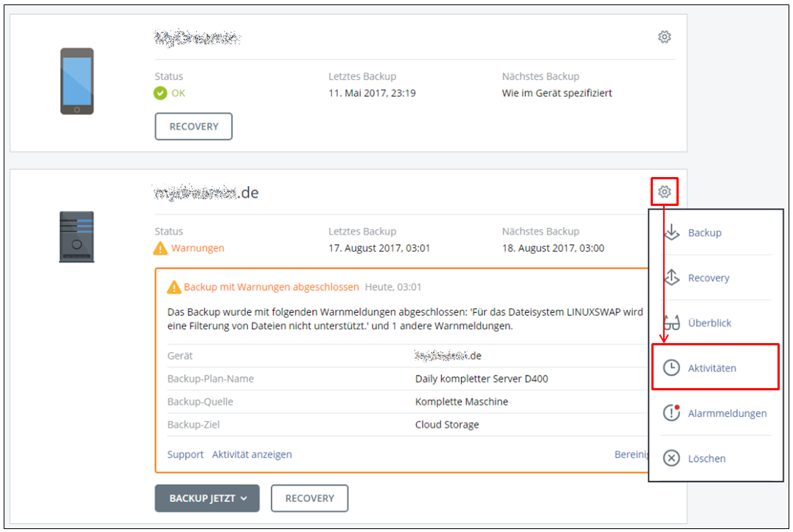The width and height of the screenshot is (793, 532).
Task: Select Aktivitäten with the clock icon
Action: (672, 367)
